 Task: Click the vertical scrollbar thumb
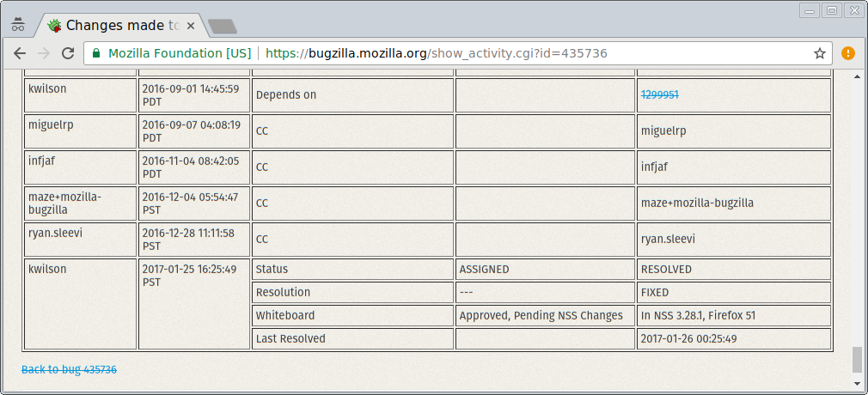(x=858, y=360)
